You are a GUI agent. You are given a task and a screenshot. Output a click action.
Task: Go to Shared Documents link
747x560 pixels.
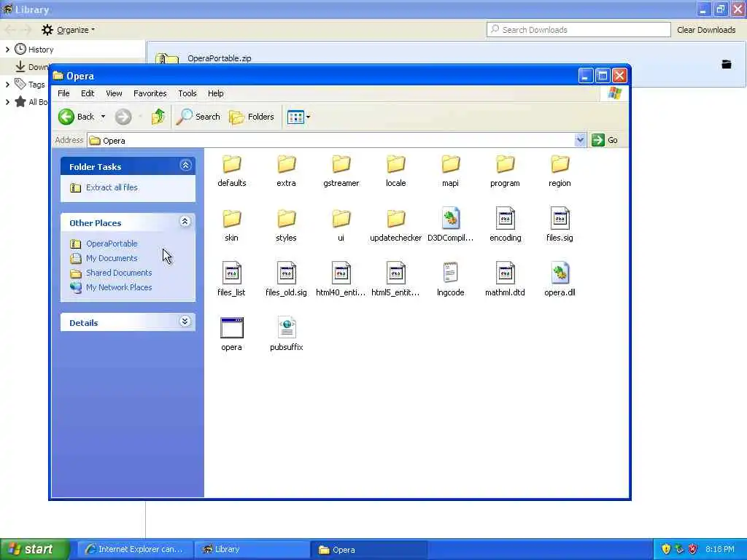[x=119, y=273]
